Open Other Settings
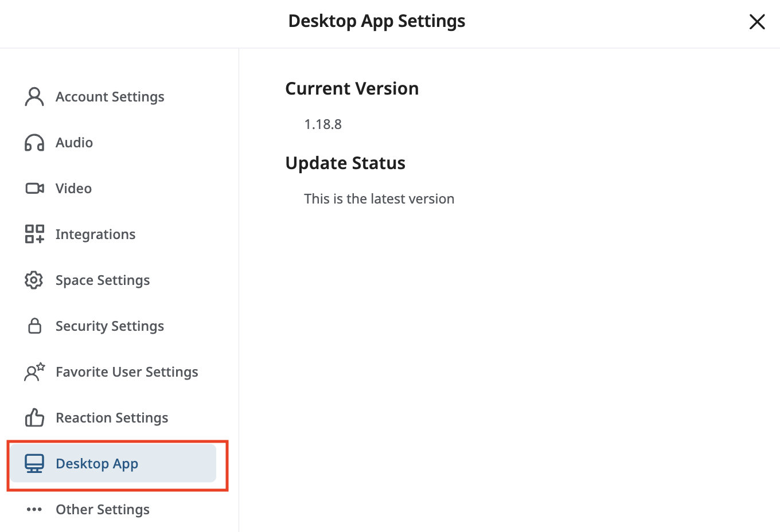This screenshot has height=532, width=780. 102,509
